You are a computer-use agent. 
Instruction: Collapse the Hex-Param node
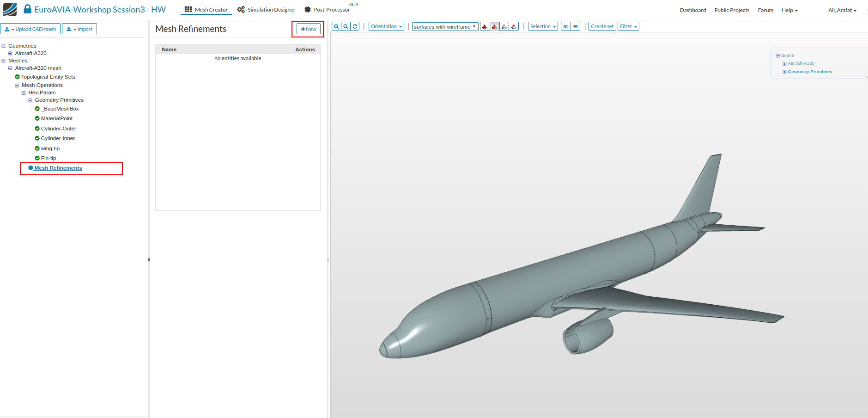(24, 93)
